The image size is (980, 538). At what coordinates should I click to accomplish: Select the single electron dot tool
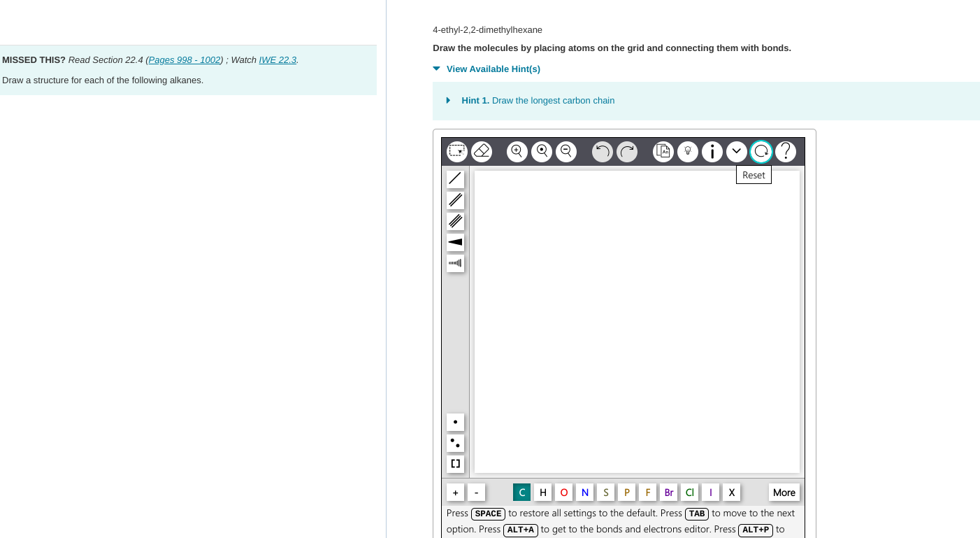[455, 422]
